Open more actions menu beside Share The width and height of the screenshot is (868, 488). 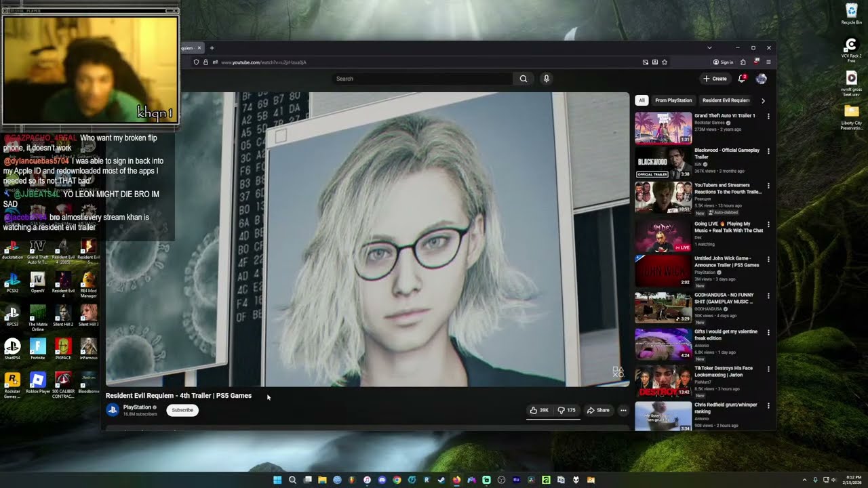point(623,410)
